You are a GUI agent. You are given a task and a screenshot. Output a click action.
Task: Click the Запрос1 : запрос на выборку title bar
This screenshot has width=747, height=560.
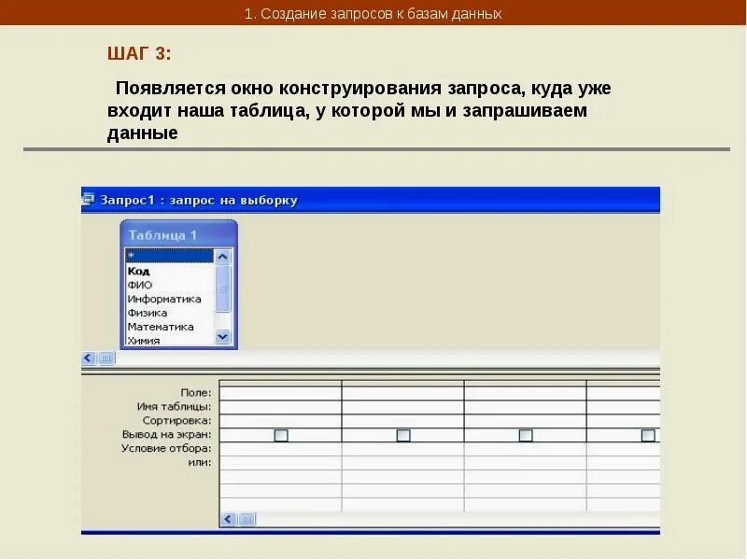tap(371, 200)
